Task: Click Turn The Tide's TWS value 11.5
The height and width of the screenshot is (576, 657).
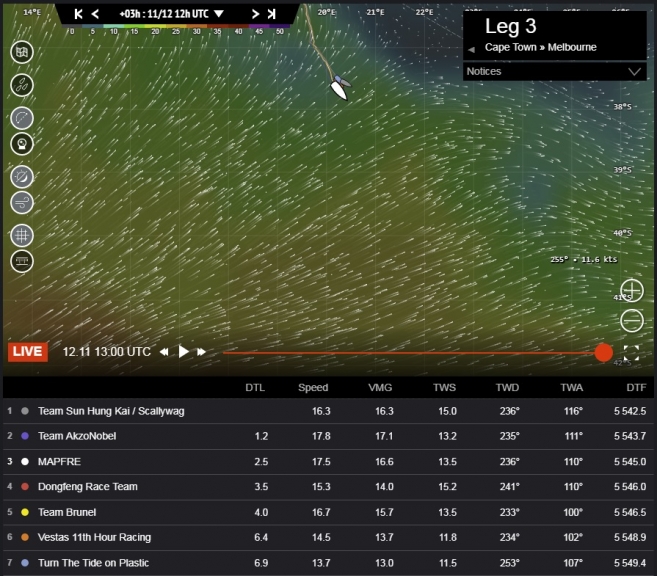Action: coord(447,563)
